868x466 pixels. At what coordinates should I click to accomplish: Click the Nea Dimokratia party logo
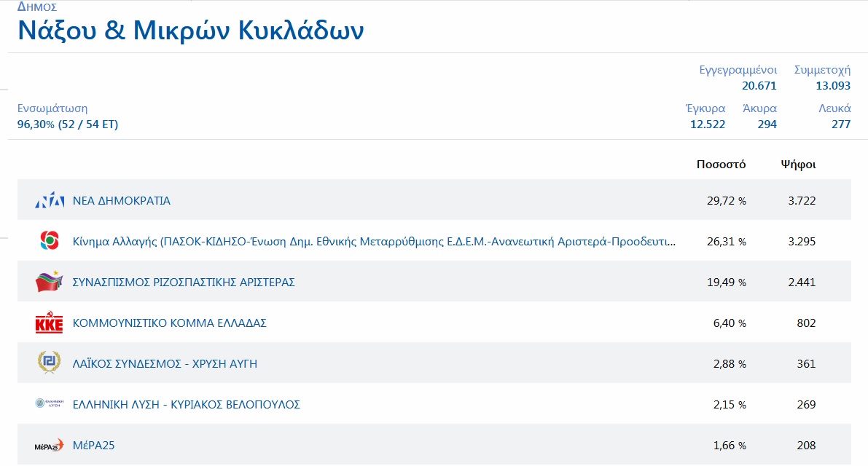(50, 200)
